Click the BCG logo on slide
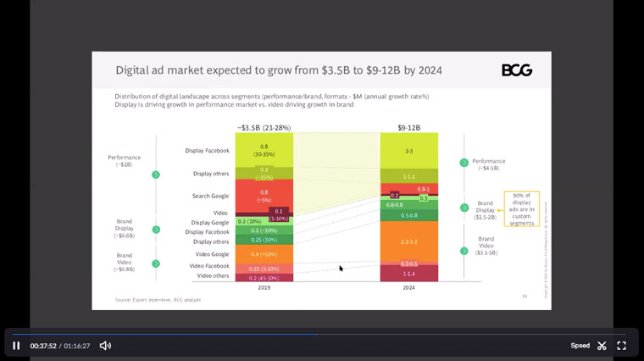Screen dimensions: 644x361 pyautogui.click(x=517, y=70)
